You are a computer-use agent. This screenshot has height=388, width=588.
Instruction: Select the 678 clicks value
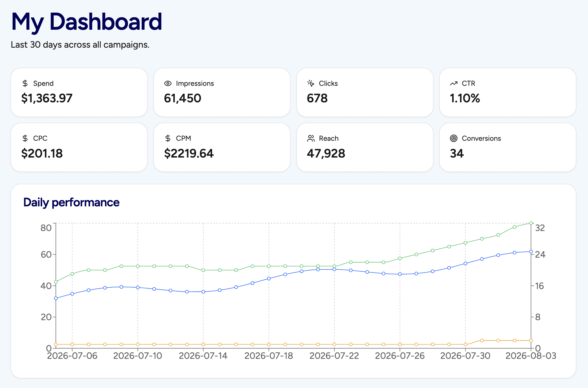[317, 98]
